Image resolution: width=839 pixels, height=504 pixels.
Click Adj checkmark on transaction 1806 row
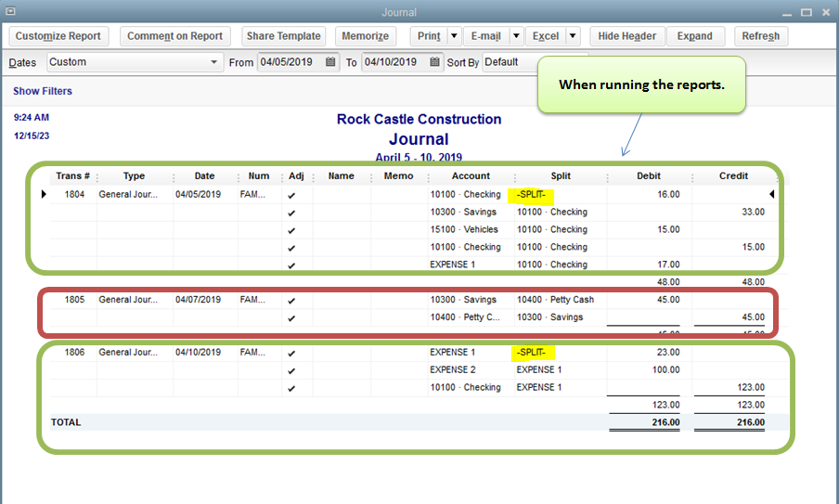(x=291, y=353)
